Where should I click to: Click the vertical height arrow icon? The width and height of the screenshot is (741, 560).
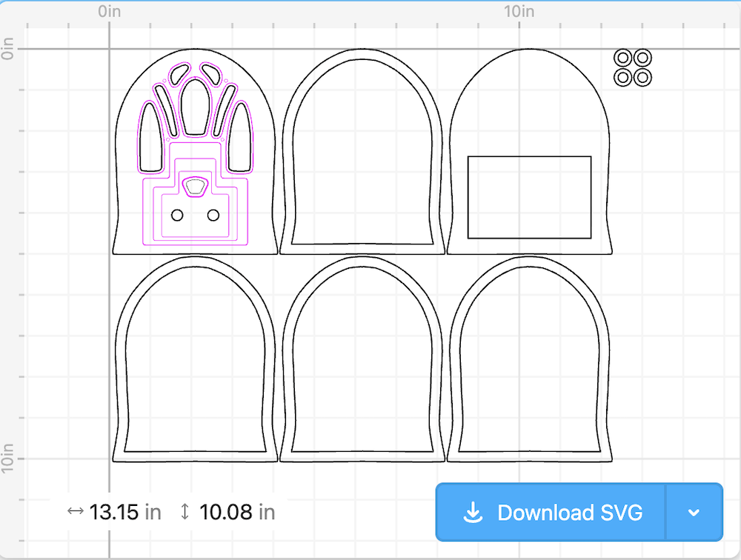tap(185, 512)
